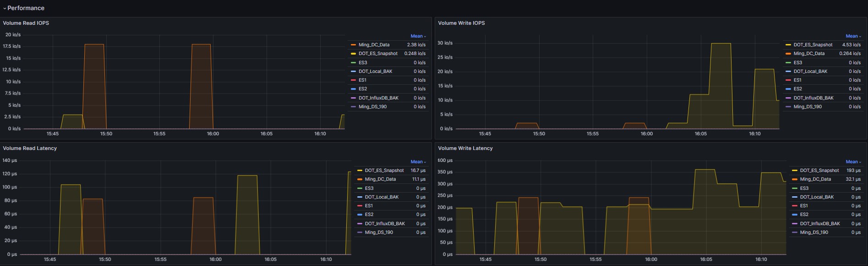The height and width of the screenshot is (266, 868).
Task: Sort Volume Write IOPS legend by Mean
Action: 853,36
